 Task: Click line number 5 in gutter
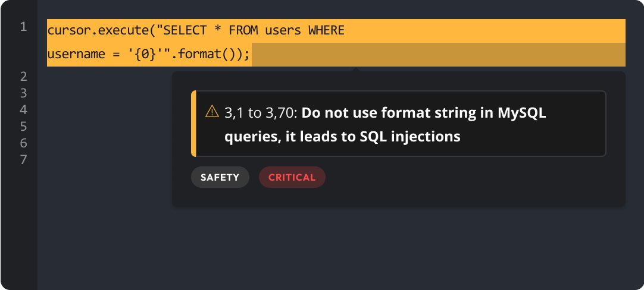point(23,127)
